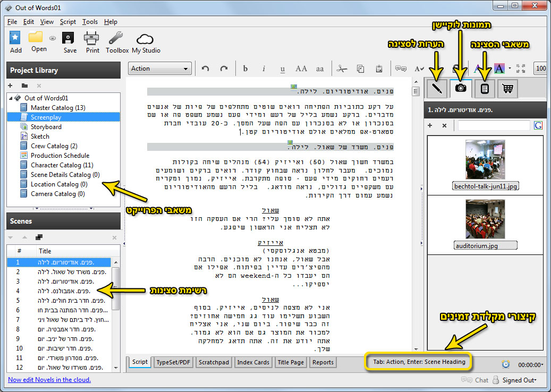Image resolution: width=551 pixels, height=392 pixels.
Task: Toggle full screen editing mode
Action: (521, 69)
